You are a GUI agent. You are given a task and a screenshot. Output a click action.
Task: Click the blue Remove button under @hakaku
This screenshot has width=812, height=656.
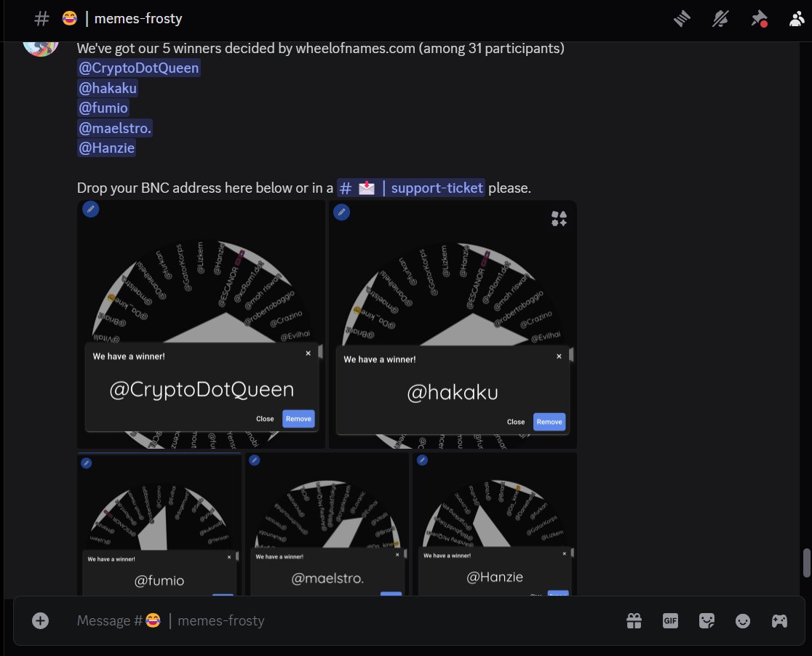coord(549,422)
